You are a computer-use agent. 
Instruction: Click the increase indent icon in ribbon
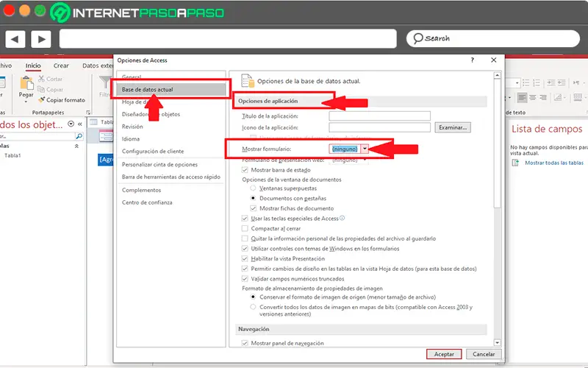click(551, 82)
